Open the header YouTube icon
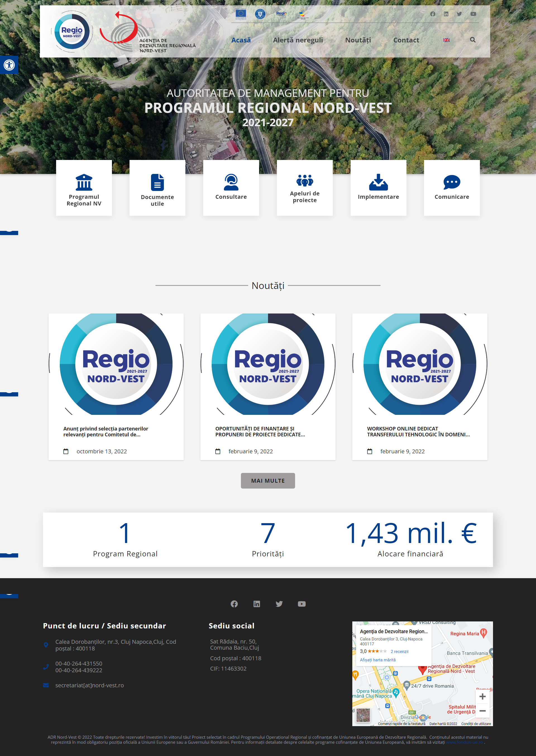 473,14
